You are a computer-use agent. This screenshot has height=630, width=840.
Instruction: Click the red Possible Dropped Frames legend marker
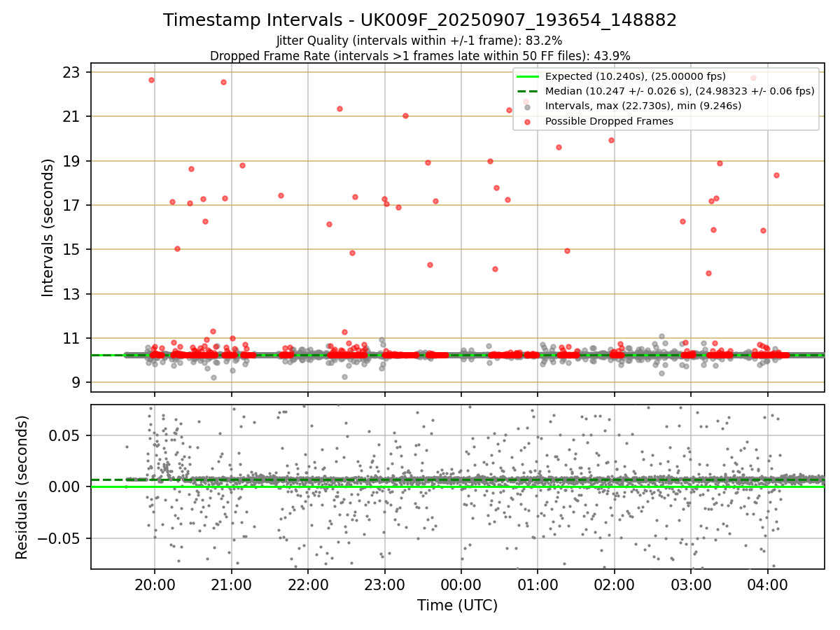(x=527, y=122)
